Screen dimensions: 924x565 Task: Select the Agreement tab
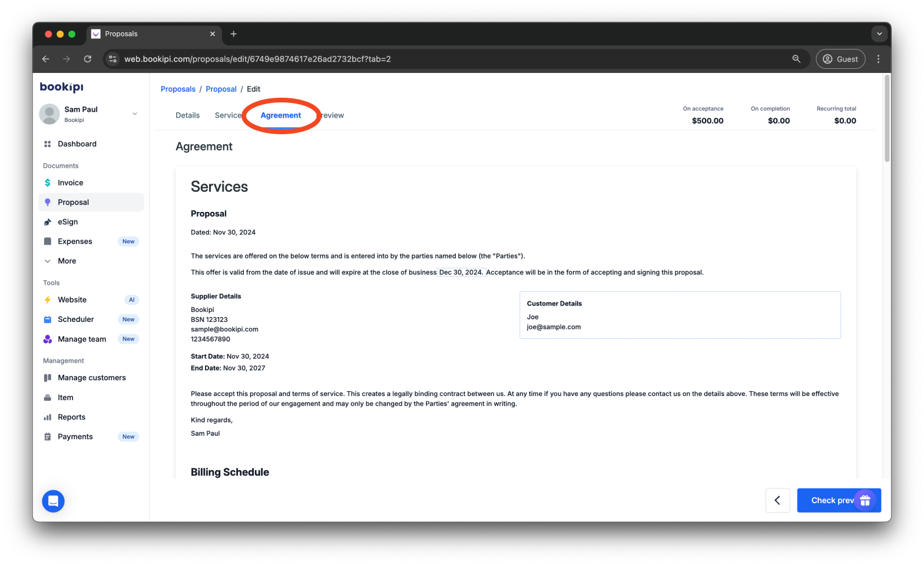(x=281, y=115)
